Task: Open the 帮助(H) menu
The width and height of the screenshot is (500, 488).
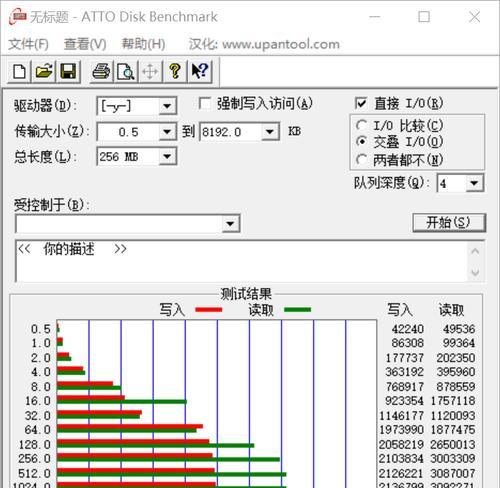Action: point(143,44)
